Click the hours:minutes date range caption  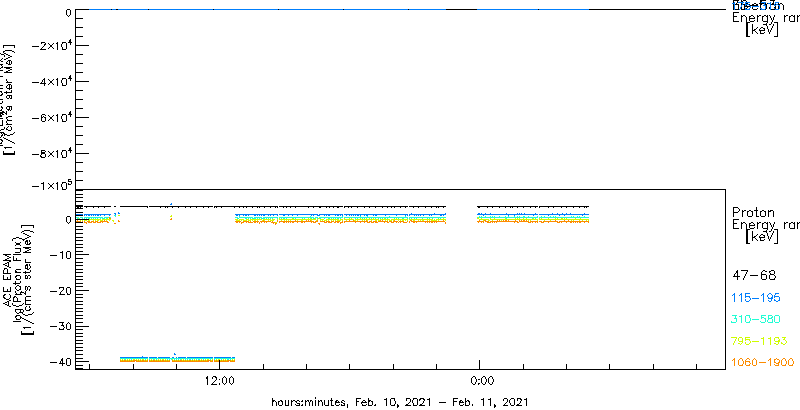[x=399, y=402]
